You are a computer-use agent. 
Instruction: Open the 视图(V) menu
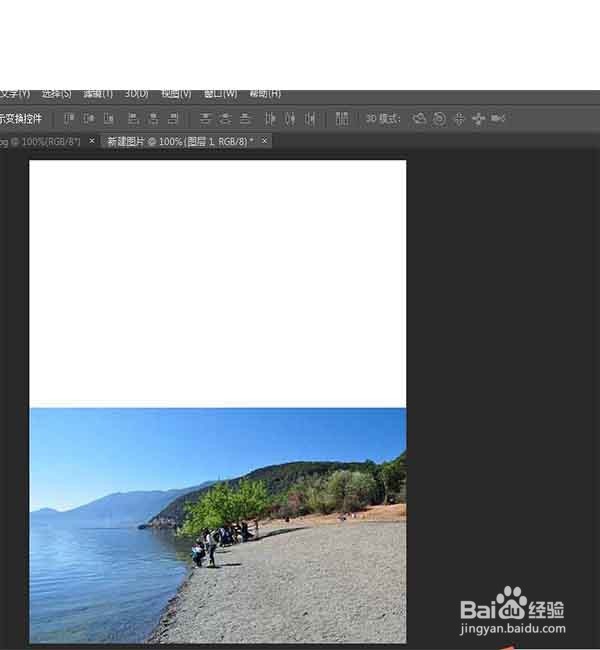coord(176,94)
